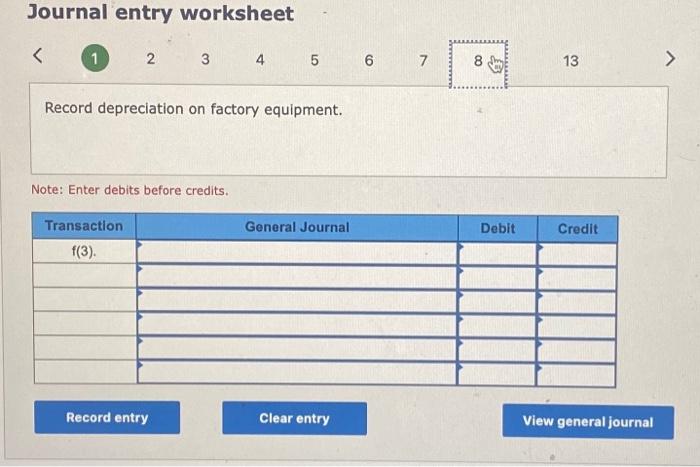700x467 pixels.
Task: Switch to journal entry tab 3
Action: [205, 59]
